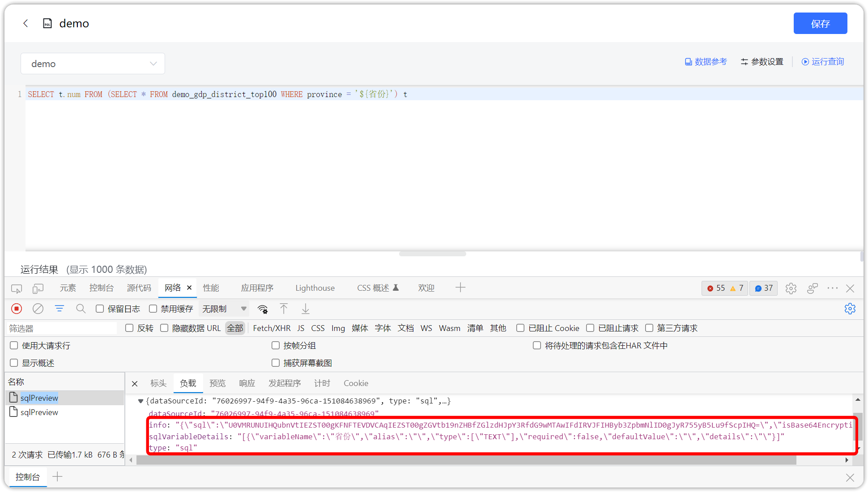Select the 全部 filter type
868x492 pixels.
coord(235,328)
